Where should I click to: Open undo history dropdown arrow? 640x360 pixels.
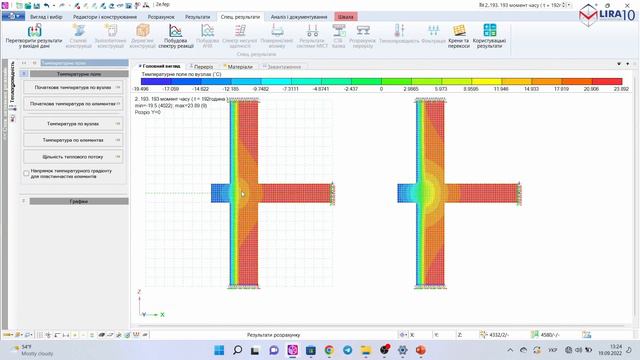(53, 6)
